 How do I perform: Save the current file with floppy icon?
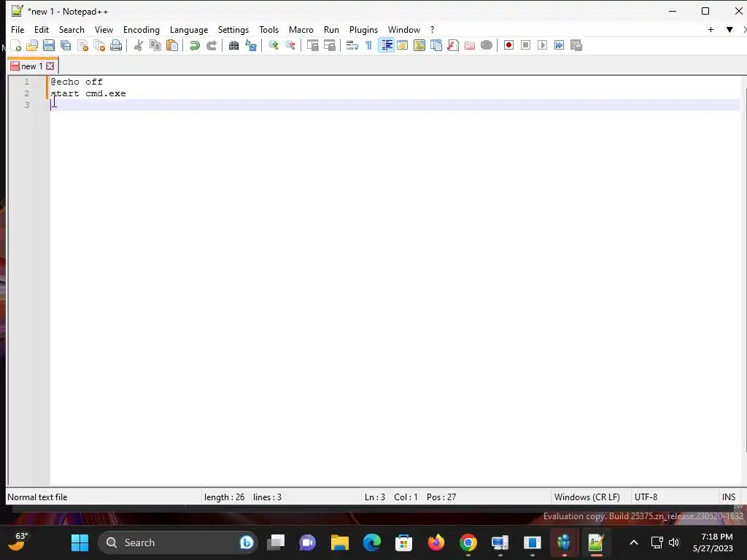[x=49, y=46]
